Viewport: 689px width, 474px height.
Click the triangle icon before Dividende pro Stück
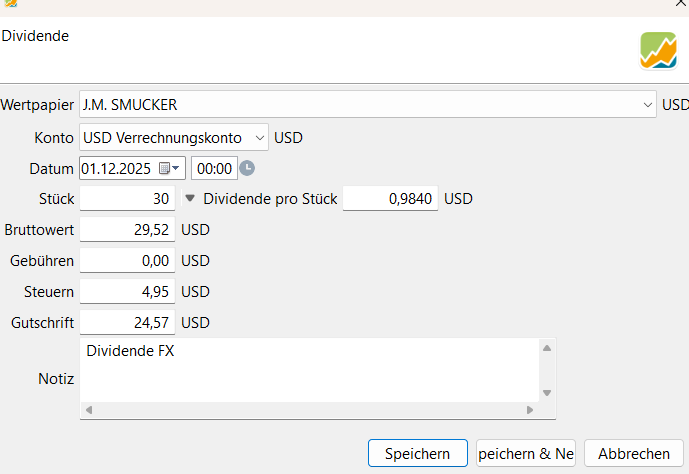pos(190,198)
